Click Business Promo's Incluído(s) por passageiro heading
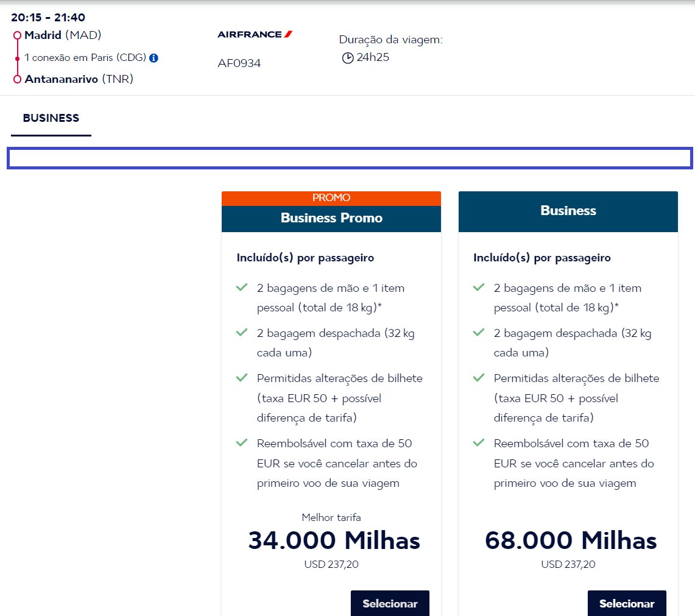The height and width of the screenshot is (616, 695). 305,258
